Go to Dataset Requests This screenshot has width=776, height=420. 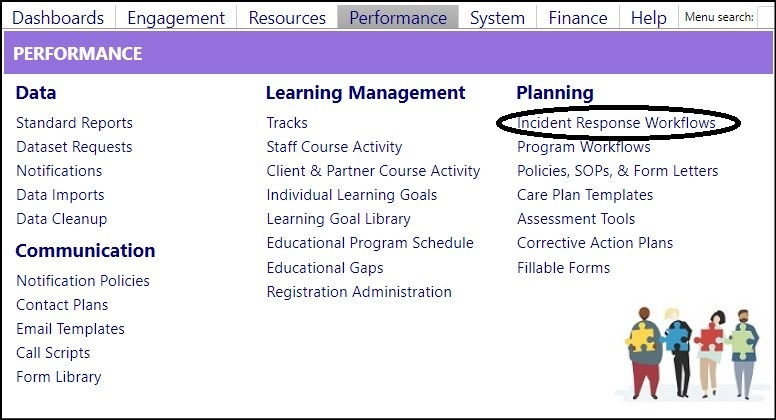click(74, 147)
